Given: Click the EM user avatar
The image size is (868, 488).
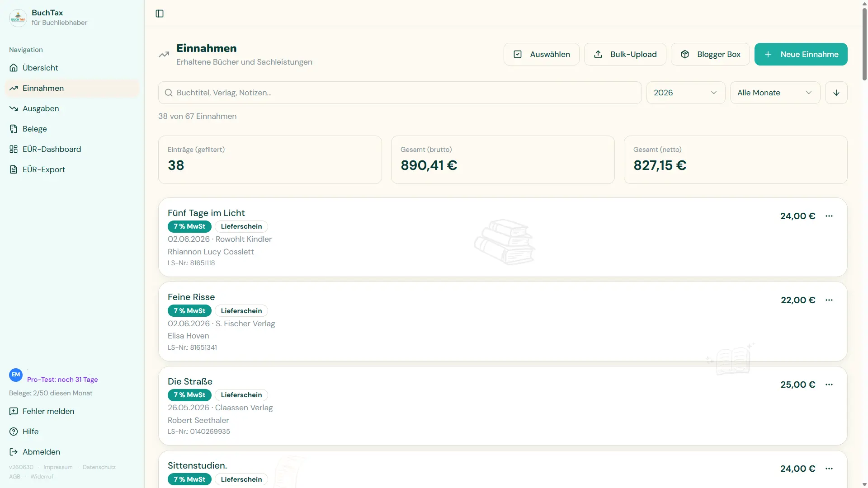Looking at the screenshot, I should click(x=16, y=375).
